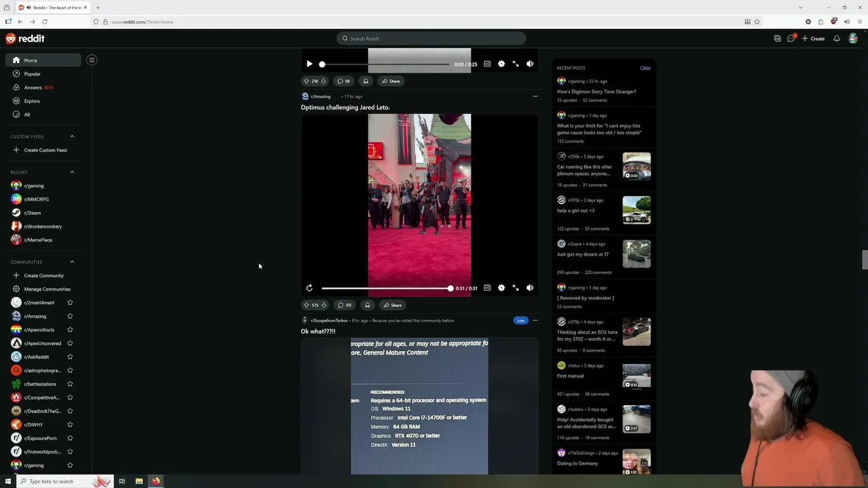The width and height of the screenshot is (868, 488).
Task: Collapse the left navigation sidebar
Action: coord(92,60)
